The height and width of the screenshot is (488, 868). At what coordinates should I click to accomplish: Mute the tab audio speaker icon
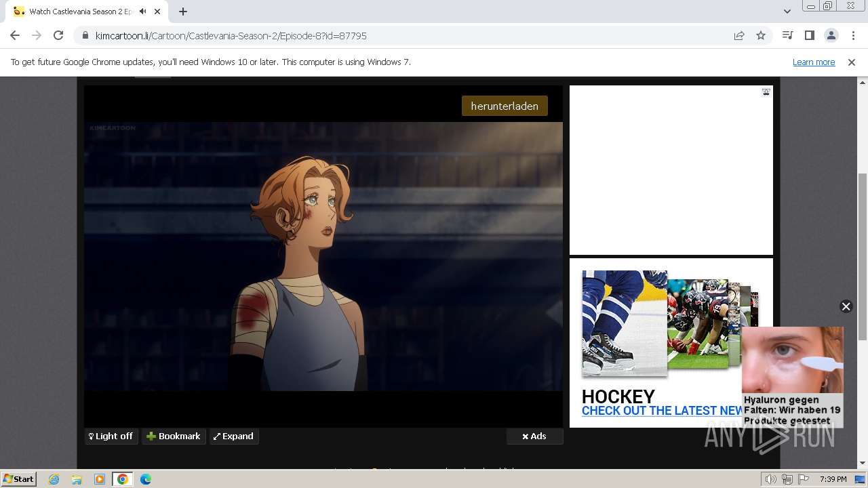coord(142,12)
